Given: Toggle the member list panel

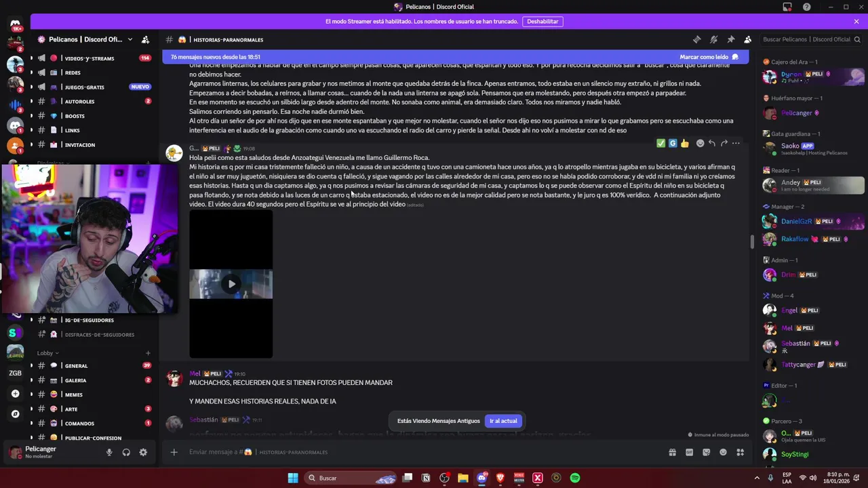Looking at the screenshot, I should [x=747, y=39].
